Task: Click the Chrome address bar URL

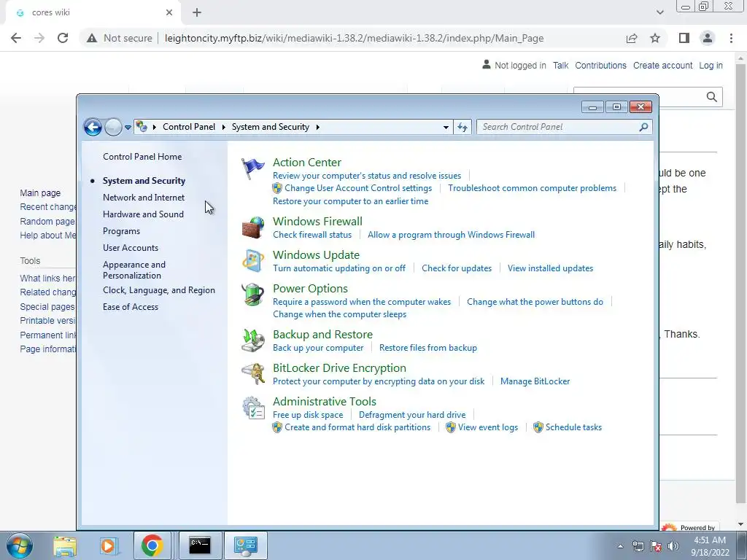Action: pyautogui.click(x=354, y=38)
